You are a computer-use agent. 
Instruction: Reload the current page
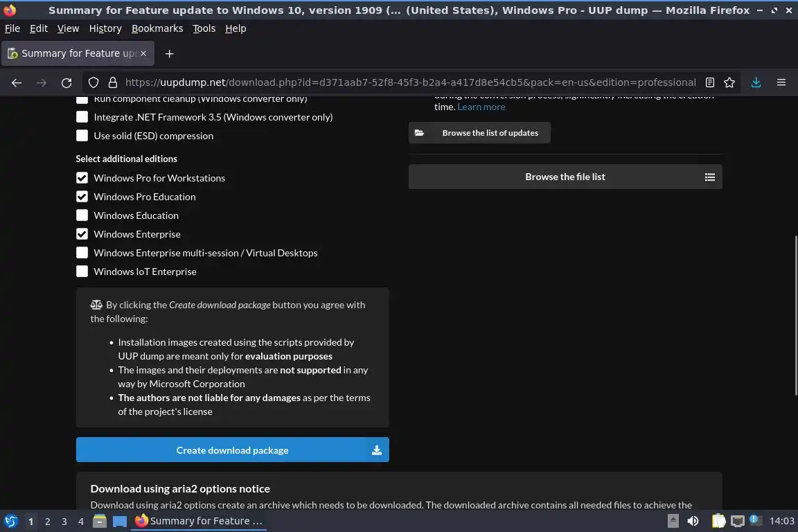(x=66, y=82)
